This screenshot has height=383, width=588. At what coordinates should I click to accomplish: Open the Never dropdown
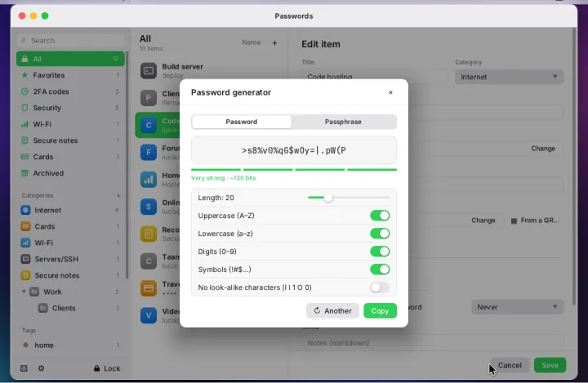click(x=517, y=307)
